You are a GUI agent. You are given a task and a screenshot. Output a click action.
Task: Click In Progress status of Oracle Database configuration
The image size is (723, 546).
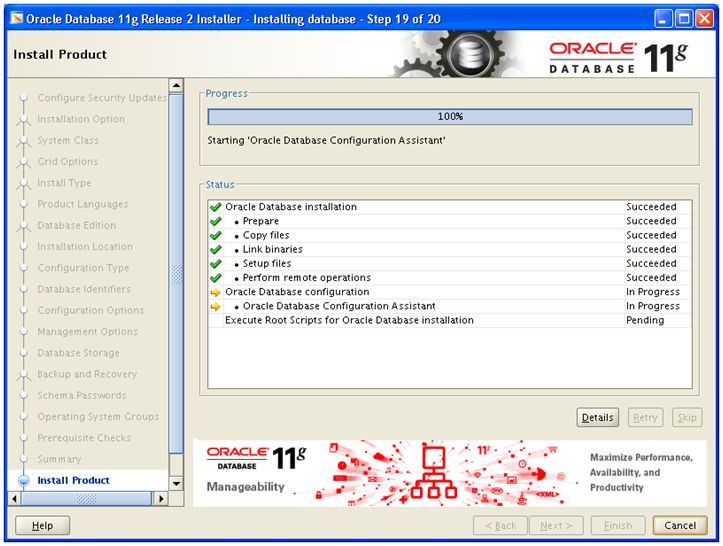(653, 292)
